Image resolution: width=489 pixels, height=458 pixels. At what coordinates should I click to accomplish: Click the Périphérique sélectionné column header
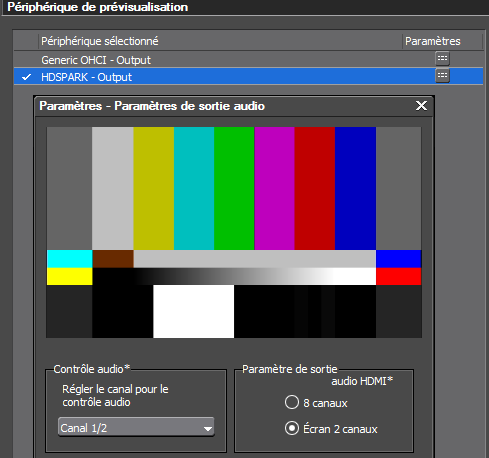pyautogui.click(x=100, y=41)
